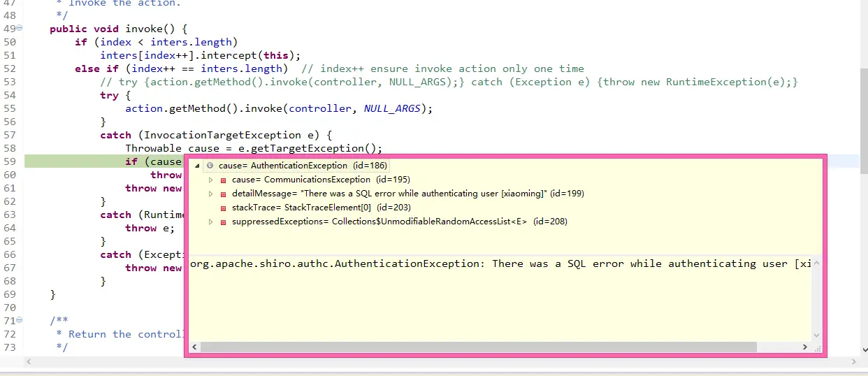Select the suppressedExceptions= Collections$UnmodifiableRandomAccessList row
The width and height of the screenshot is (868, 376).
[x=399, y=222]
